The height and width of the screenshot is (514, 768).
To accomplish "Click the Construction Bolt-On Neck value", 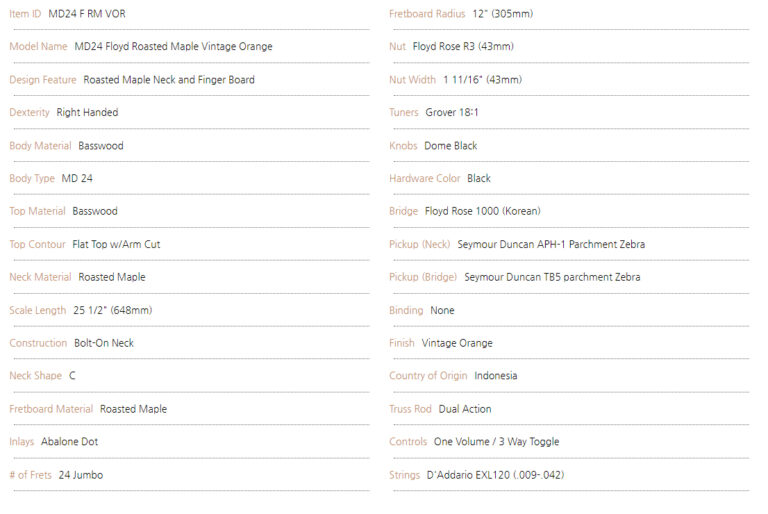I will pyautogui.click(x=104, y=343).
